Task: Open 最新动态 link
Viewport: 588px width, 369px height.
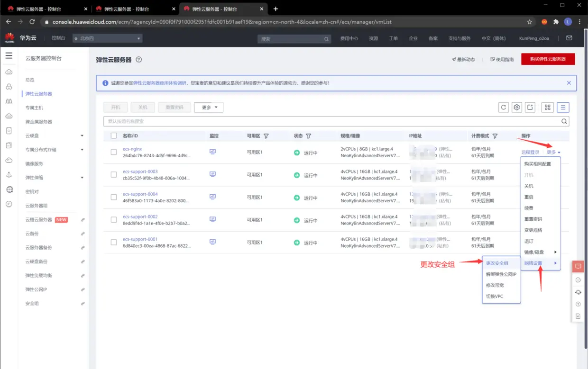Action: pyautogui.click(x=463, y=60)
